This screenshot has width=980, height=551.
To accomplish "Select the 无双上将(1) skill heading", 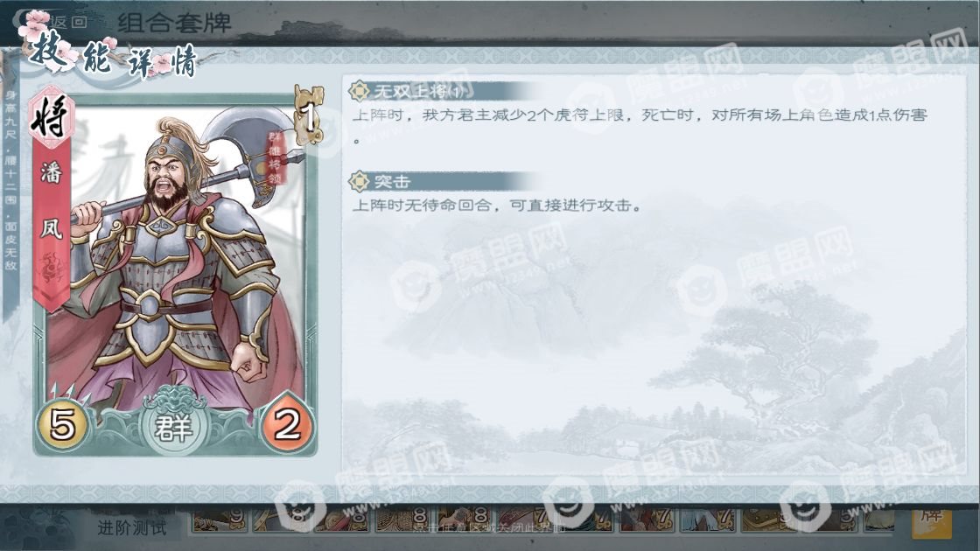I will (419, 91).
